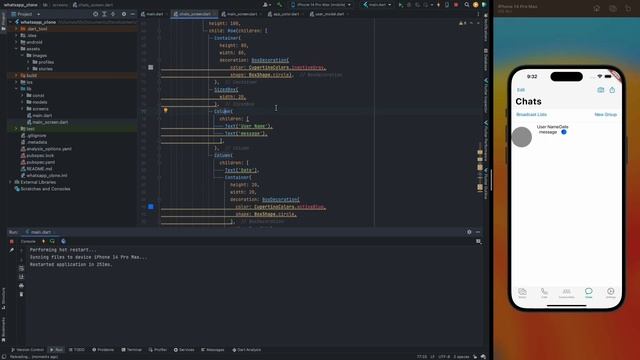
Task: Tap Edit link in simulator Chats screen
Action: tap(521, 90)
